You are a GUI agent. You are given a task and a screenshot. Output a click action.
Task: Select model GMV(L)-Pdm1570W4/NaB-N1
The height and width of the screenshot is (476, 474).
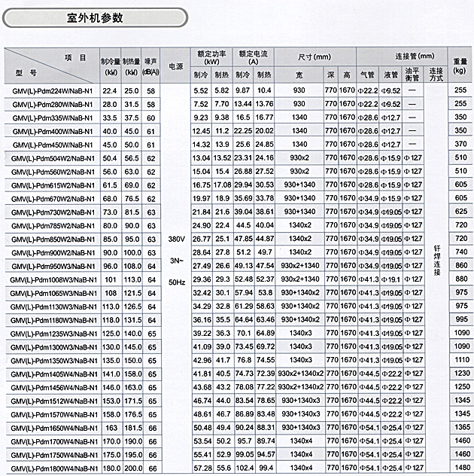[53, 415]
